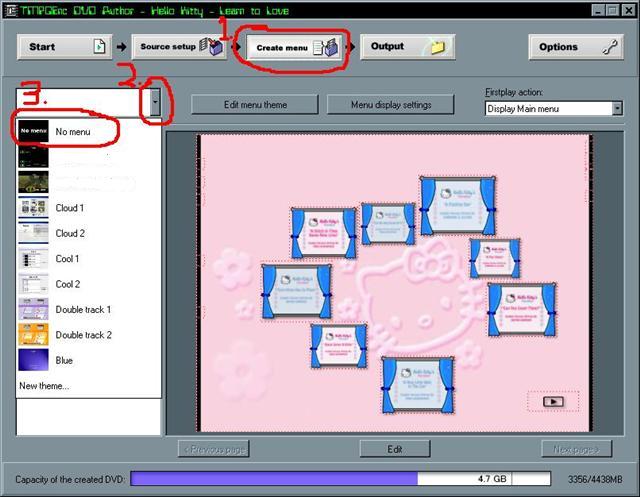Open the Source setup step
Viewport: 640px width, 497px height.
[179, 47]
